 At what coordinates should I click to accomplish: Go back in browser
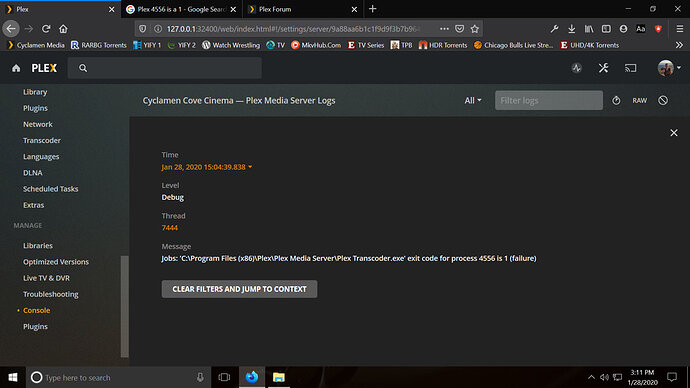click(x=11, y=29)
